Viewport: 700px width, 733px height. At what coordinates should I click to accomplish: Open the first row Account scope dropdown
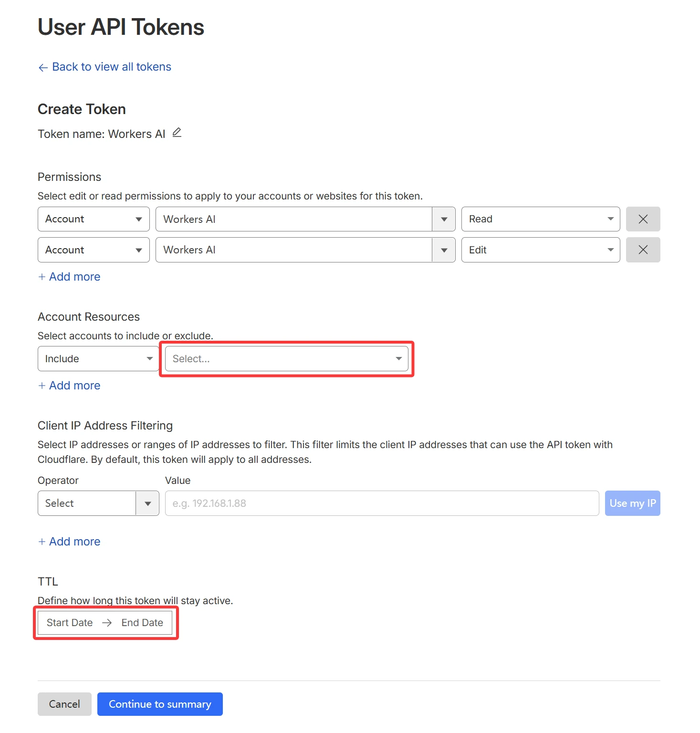point(94,219)
